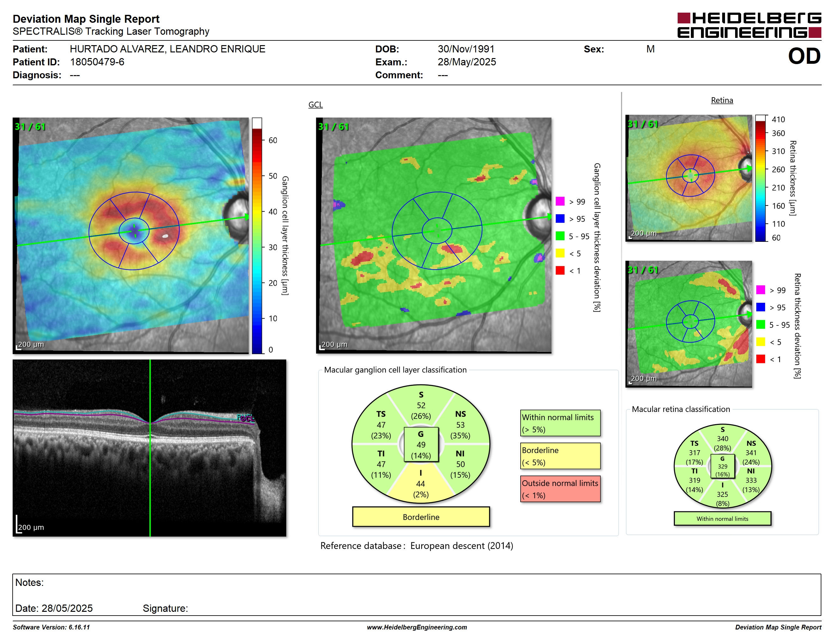Click the Sex value M
Image resolution: width=834 pixels, height=644 pixels.
[x=650, y=49]
